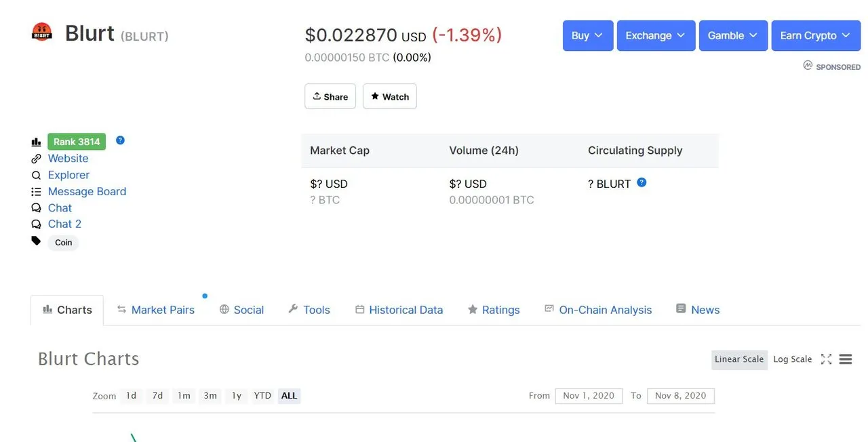Add Blurt to watchlist with Watch
The image size is (868, 442).
click(x=390, y=96)
